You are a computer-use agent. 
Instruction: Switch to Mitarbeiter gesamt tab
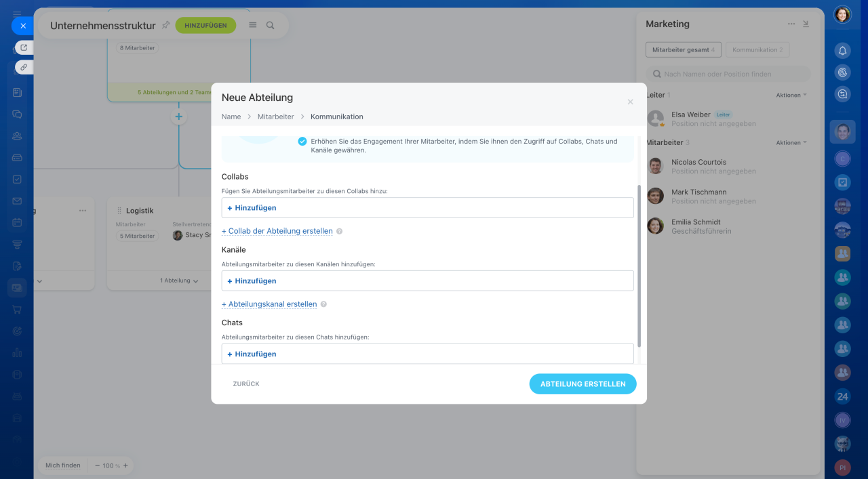click(684, 50)
